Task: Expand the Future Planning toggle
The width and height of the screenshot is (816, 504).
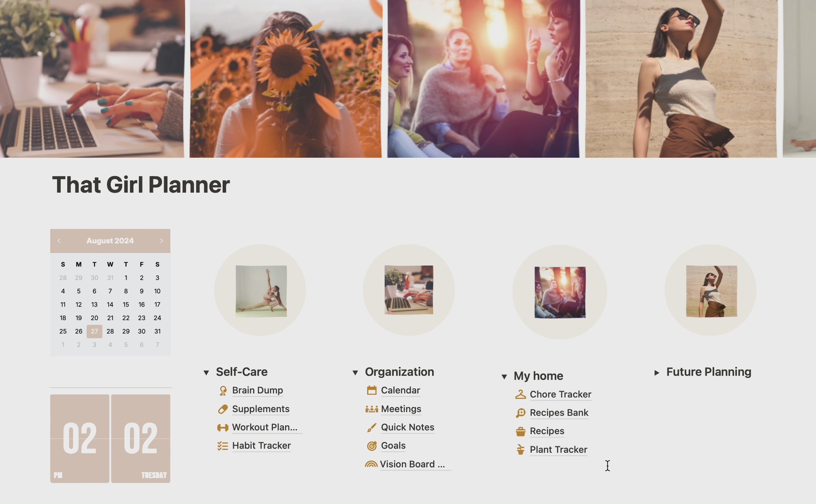Action: tap(657, 372)
